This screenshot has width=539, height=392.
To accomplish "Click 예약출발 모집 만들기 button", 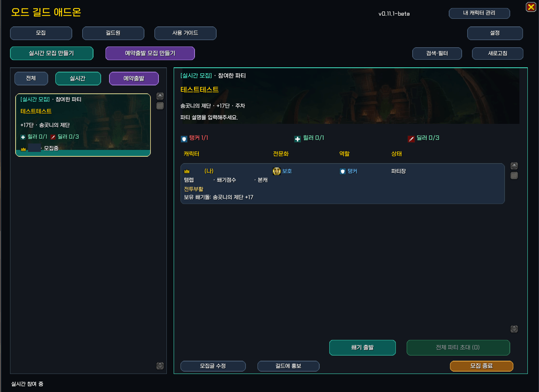I will pos(150,53).
